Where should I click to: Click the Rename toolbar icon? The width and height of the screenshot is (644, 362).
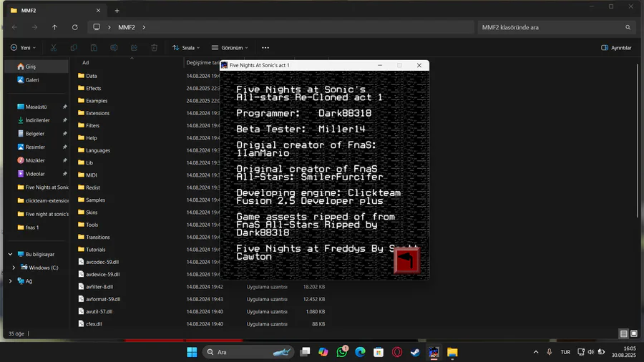(x=114, y=48)
